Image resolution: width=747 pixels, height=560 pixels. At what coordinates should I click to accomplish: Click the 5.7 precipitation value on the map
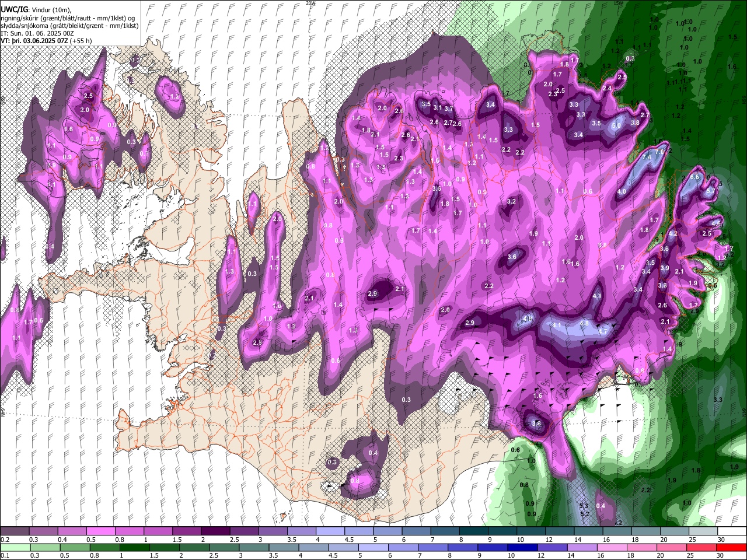(710, 191)
